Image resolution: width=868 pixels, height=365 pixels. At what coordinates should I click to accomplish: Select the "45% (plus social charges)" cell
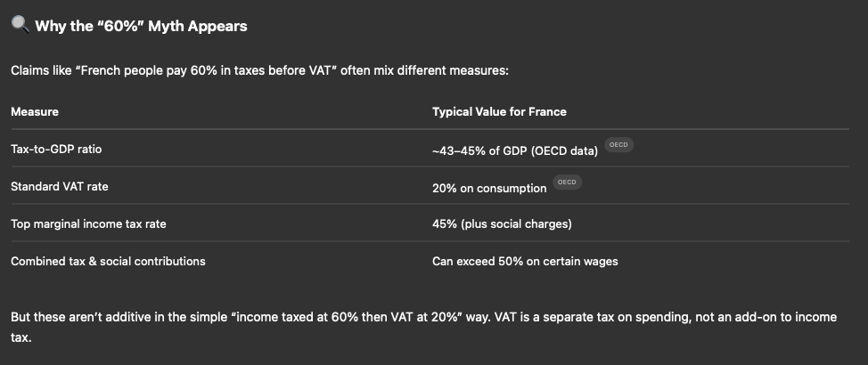[x=502, y=223]
